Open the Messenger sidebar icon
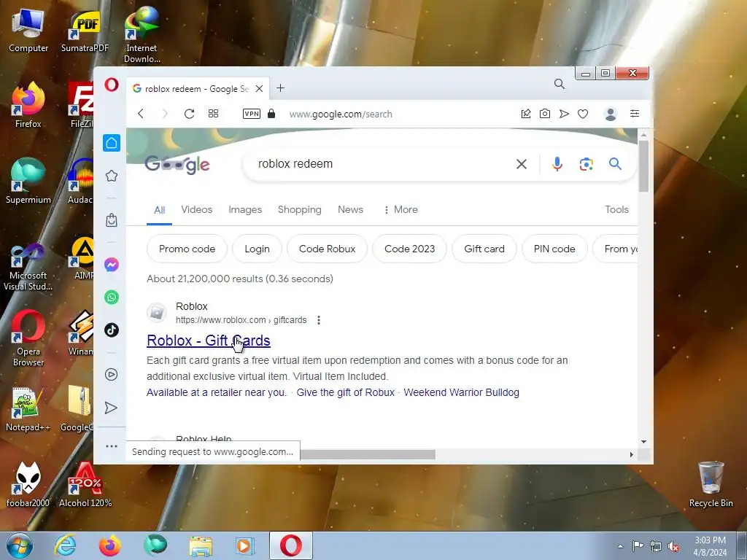This screenshot has width=747, height=560. pos(112,264)
